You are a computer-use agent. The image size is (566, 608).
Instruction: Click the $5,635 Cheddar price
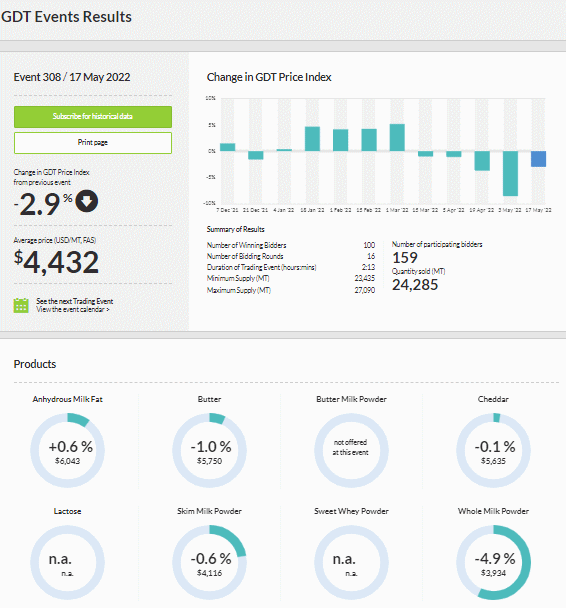pos(493,461)
